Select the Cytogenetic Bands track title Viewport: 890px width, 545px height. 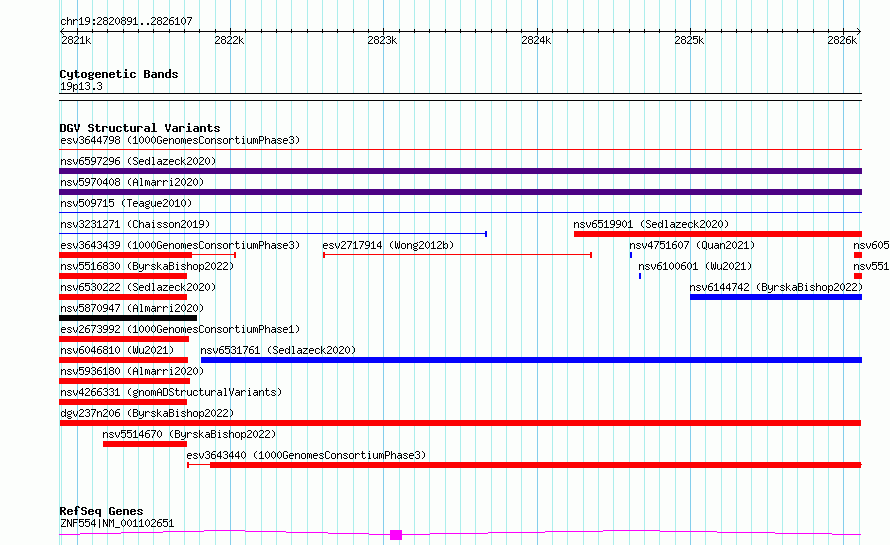pyautogui.click(x=119, y=74)
